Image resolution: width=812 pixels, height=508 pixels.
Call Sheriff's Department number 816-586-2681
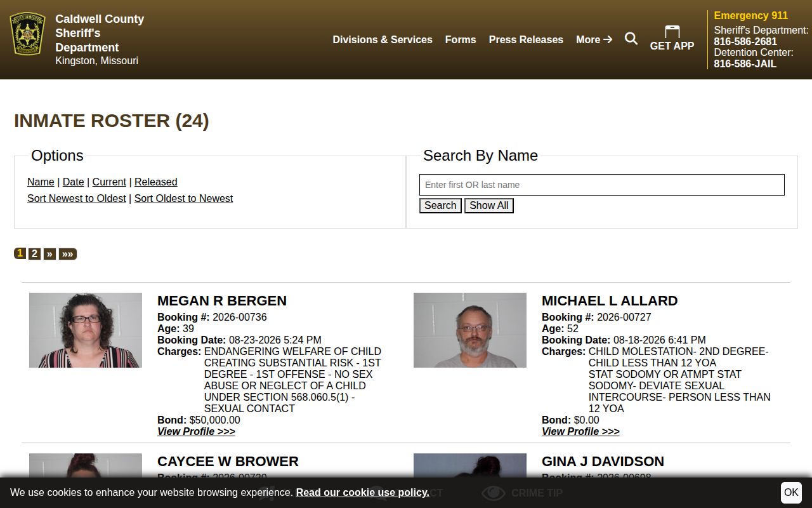coord(745,41)
